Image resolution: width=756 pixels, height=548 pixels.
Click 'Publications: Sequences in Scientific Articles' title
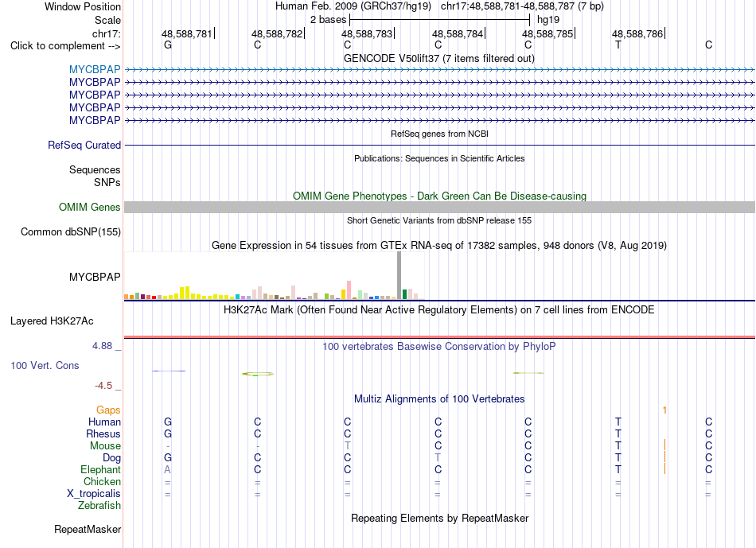[439, 158]
